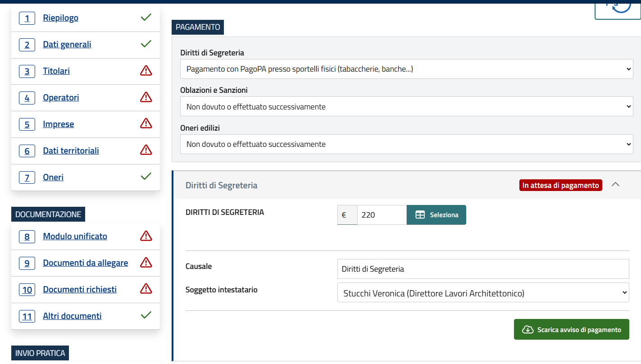Click the green checkmark next to Riepilogo

coord(146,18)
